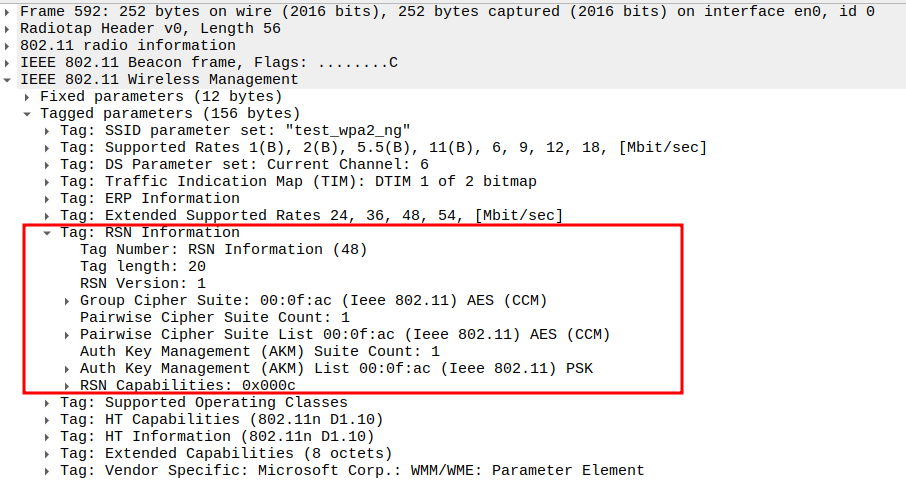
Task: Expand the Frame 592 row
Action: 8,11
